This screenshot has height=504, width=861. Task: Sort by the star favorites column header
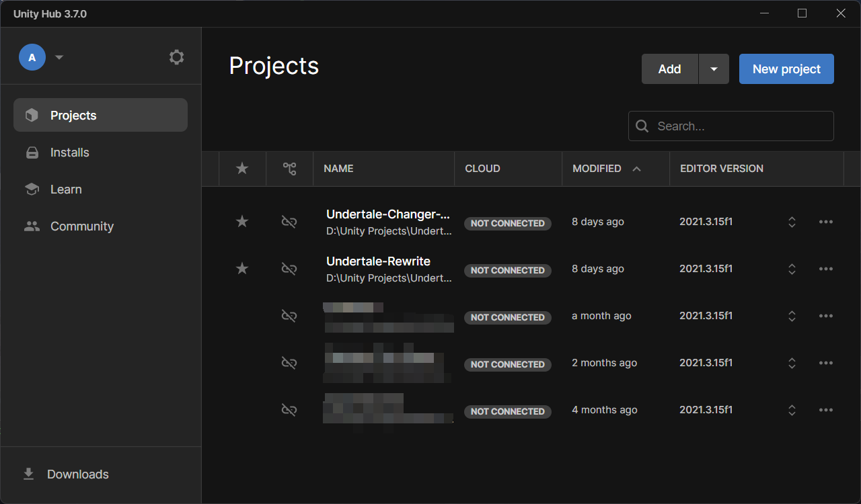(x=242, y=169)
